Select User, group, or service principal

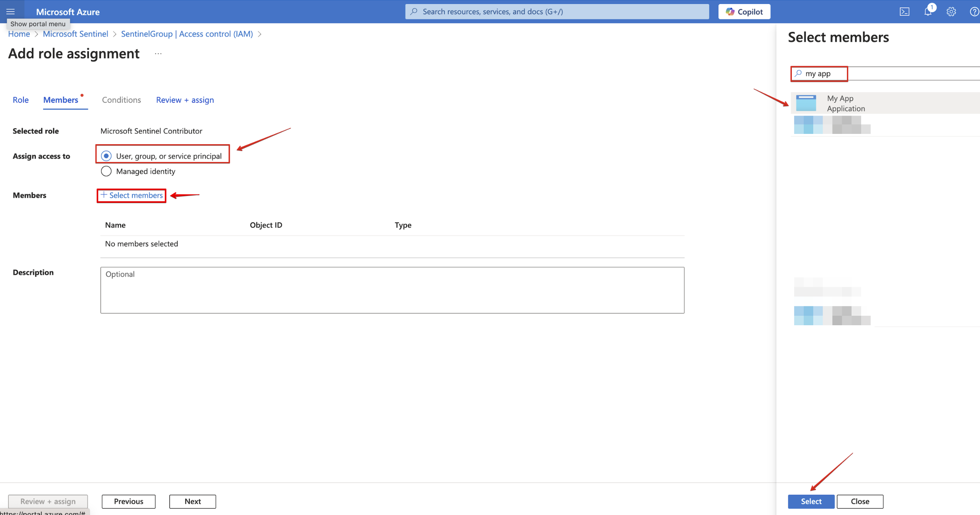click(x=106, y=156)
